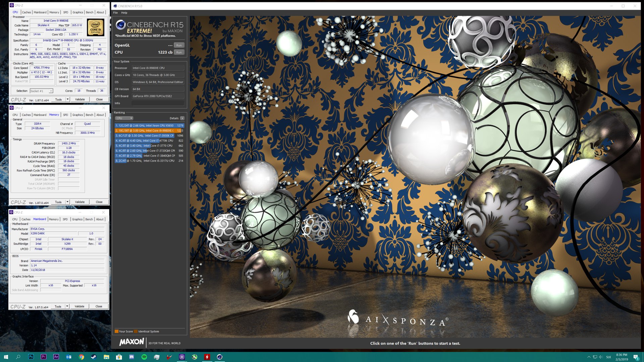Open the File menu in Cinebench

click(115, 13)
